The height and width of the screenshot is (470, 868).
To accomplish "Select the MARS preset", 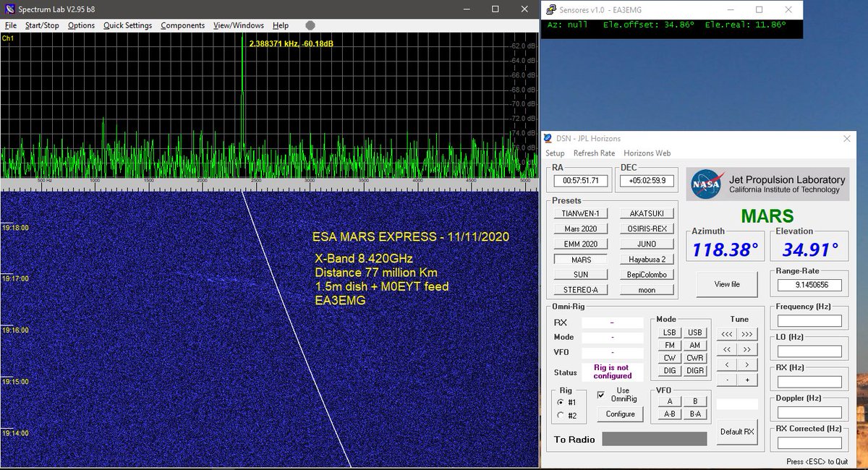I will coord(579,258).
